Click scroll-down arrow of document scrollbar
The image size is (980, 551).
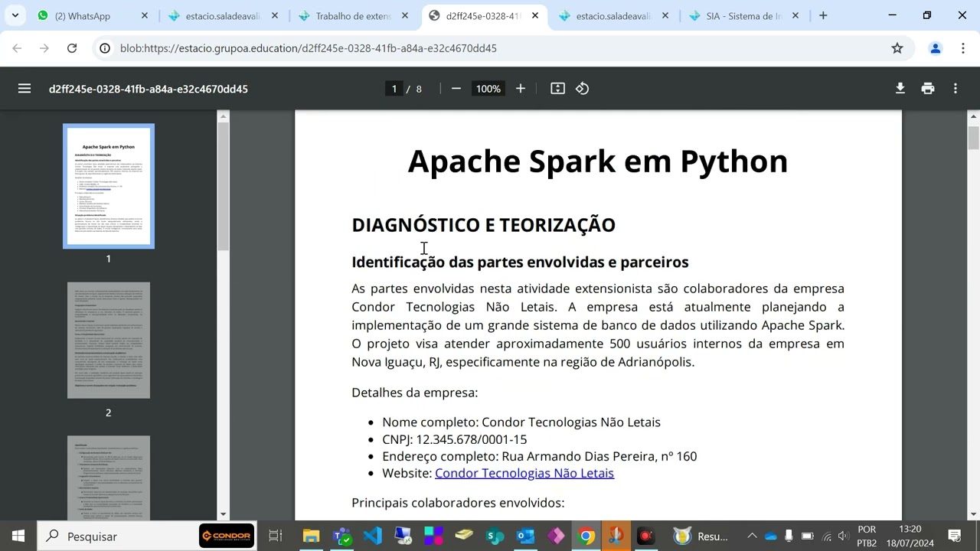973,514
